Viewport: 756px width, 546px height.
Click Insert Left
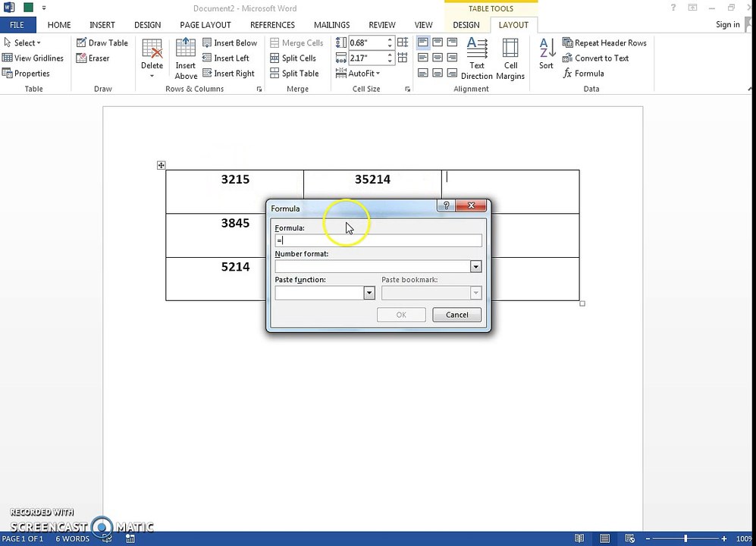pos(226,58)
